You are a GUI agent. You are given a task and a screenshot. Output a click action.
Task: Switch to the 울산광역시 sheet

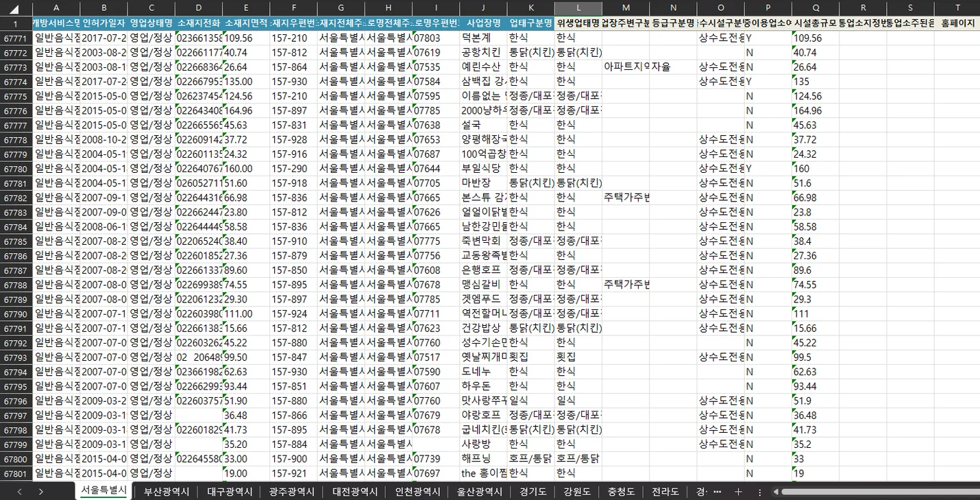click(479, 491)
